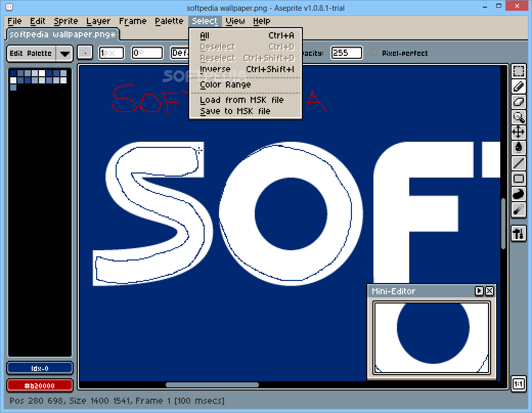Click the opacity 255 field

pos(346,53)
